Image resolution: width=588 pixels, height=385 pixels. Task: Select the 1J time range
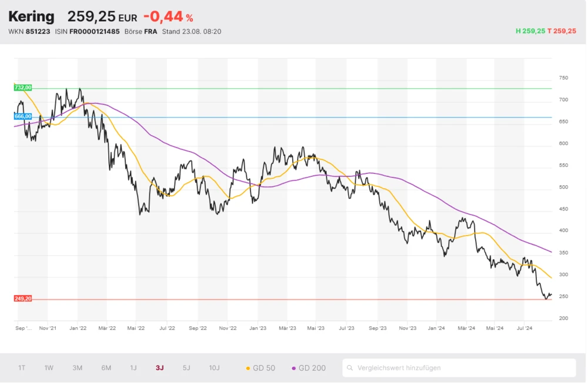click(133, 368)
